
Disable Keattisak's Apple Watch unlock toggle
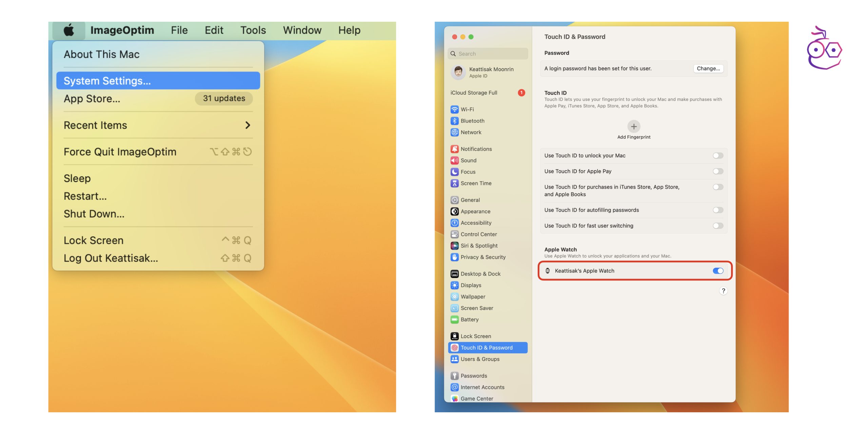(x=718, y=271)
